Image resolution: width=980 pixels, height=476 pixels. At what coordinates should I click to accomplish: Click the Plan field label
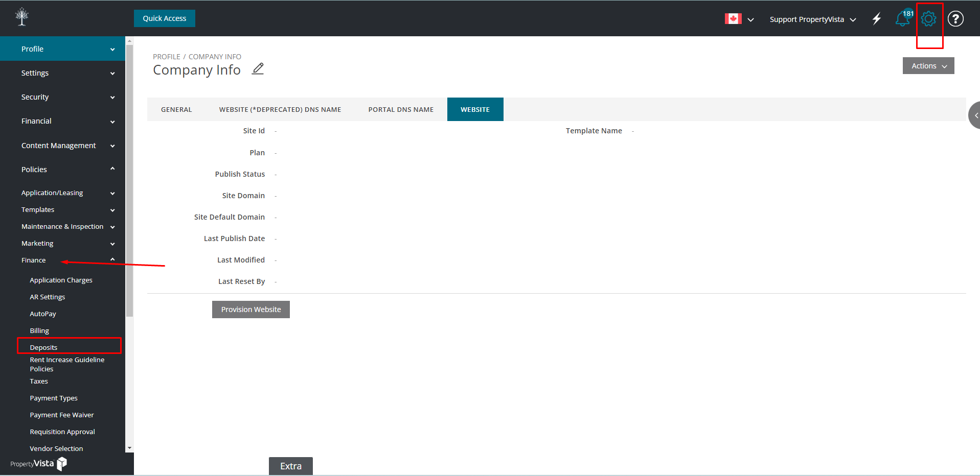pyautogui.click(x=257, y=153)
